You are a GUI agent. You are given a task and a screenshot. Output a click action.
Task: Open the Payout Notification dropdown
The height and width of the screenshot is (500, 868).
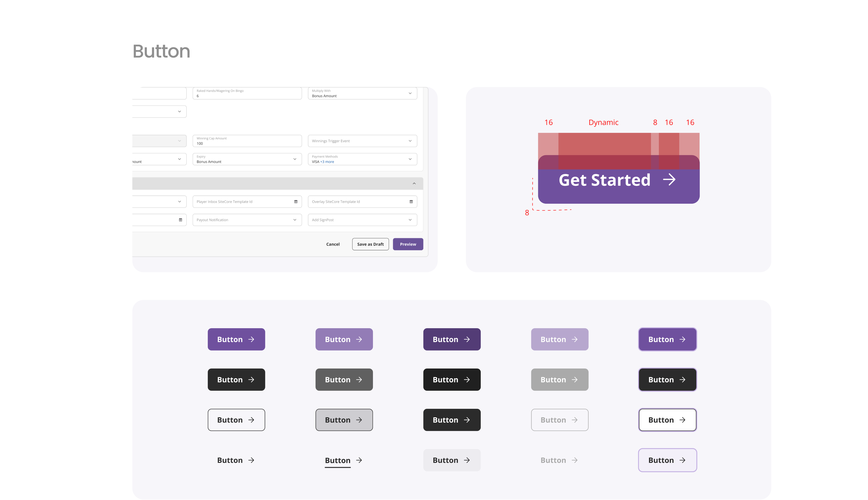(295, 220)
